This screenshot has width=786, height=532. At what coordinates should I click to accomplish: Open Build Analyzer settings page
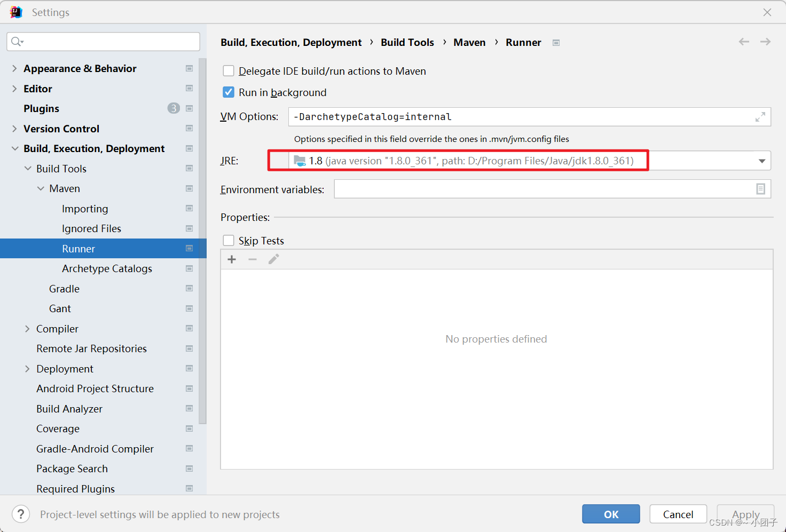click(69, 409)
